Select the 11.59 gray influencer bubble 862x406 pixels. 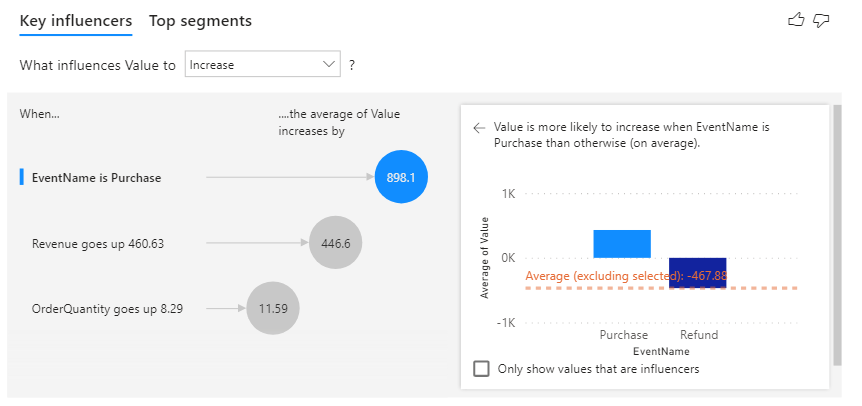click(273, 308)
